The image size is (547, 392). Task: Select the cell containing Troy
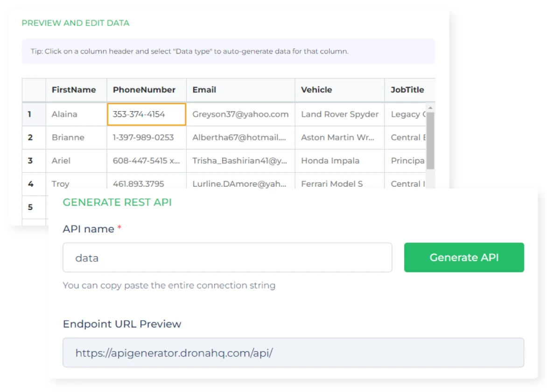click(76, 182)
